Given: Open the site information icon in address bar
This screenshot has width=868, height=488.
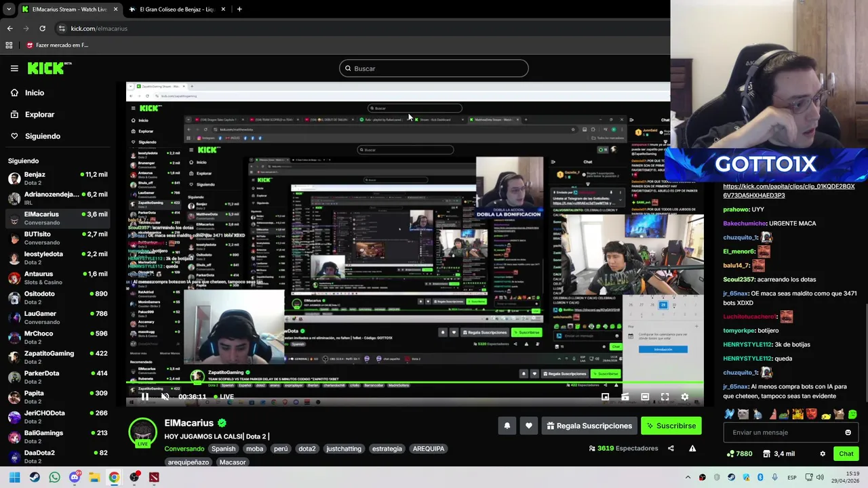Looking at the screenshot, I should click(62, 28).
